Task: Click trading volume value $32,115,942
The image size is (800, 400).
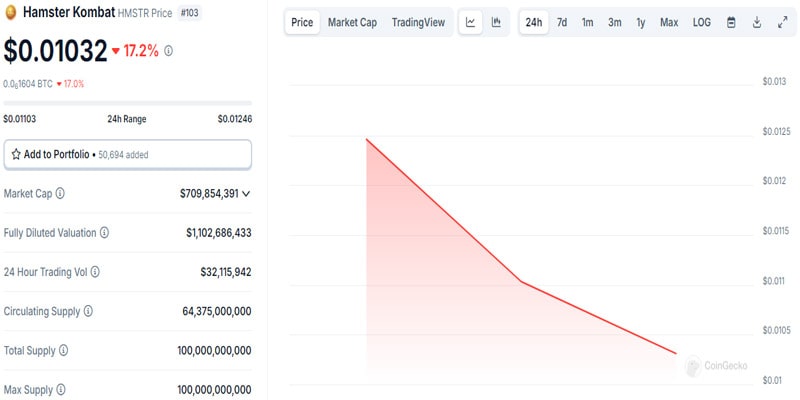Action: pos(226,272)
